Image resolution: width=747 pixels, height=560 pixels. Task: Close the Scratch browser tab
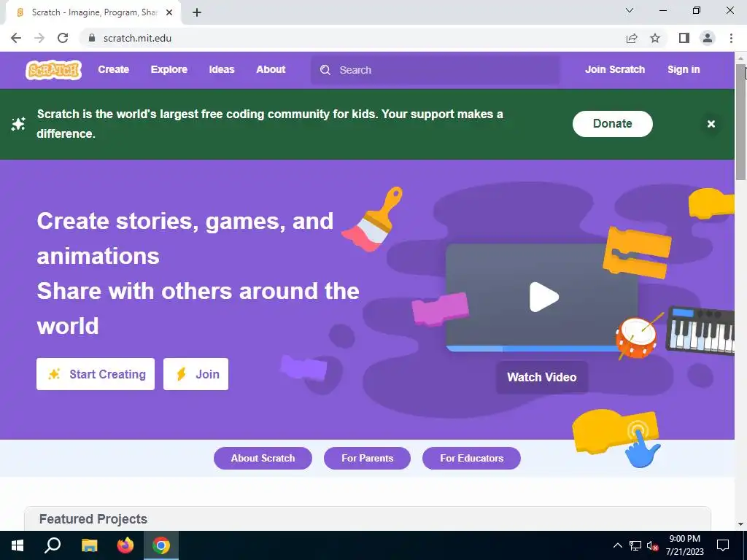click(169, 12)
